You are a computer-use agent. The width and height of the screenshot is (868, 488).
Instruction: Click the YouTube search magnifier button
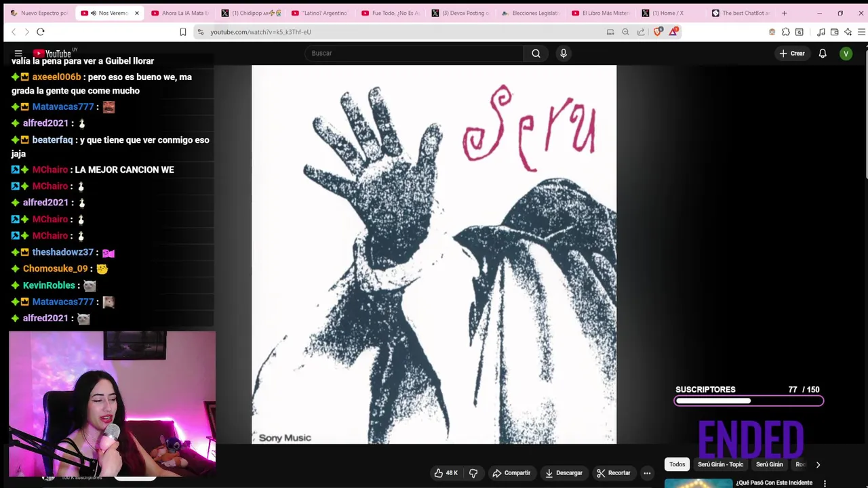tap(536, 53)
